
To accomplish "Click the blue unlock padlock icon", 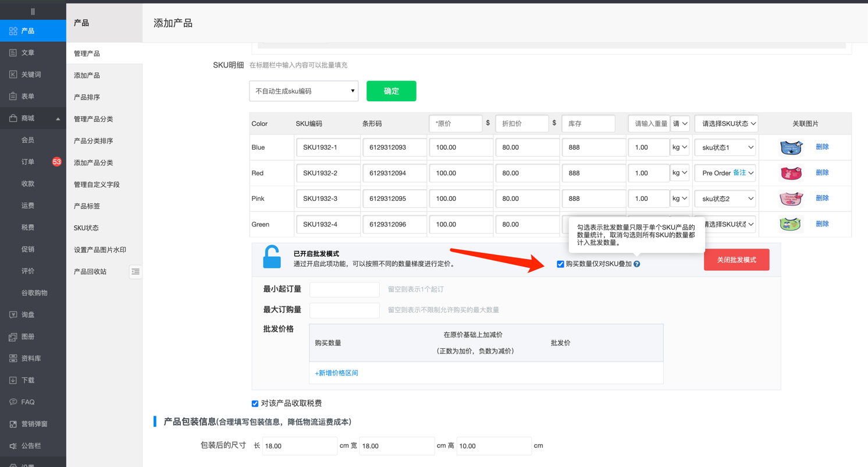I will pyautogui.click(x=272, y=257).
